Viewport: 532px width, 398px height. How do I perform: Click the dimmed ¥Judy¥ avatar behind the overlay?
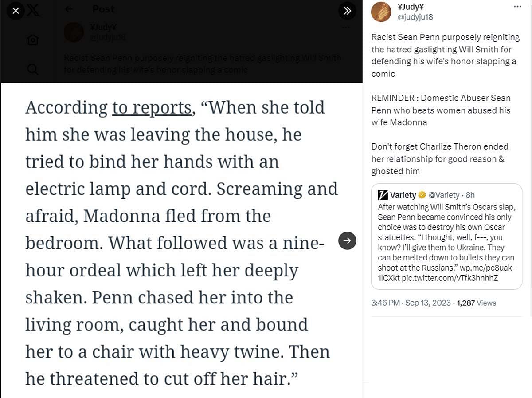(x=74, y=32)
